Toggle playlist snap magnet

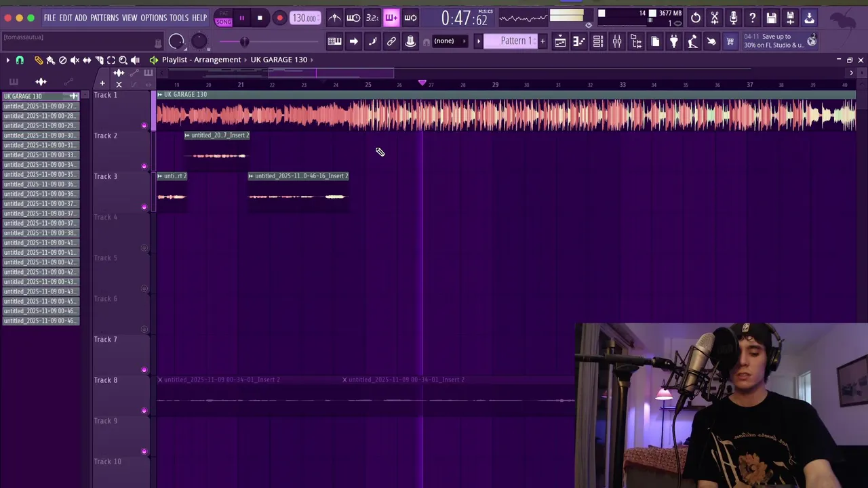click(x=20, y=60)
